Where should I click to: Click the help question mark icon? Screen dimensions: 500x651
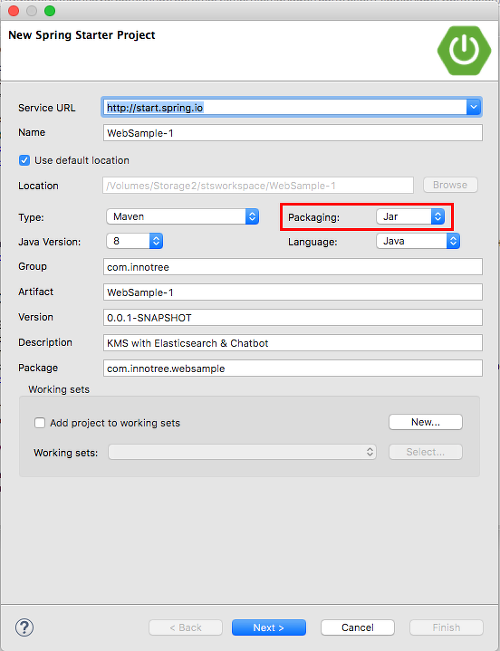click(x=25, y=627)
